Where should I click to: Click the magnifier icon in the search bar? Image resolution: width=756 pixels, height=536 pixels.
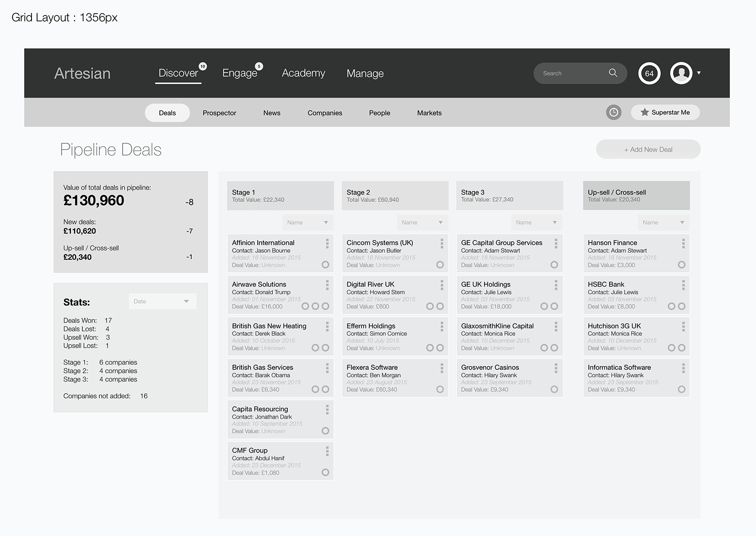point(613,73)
